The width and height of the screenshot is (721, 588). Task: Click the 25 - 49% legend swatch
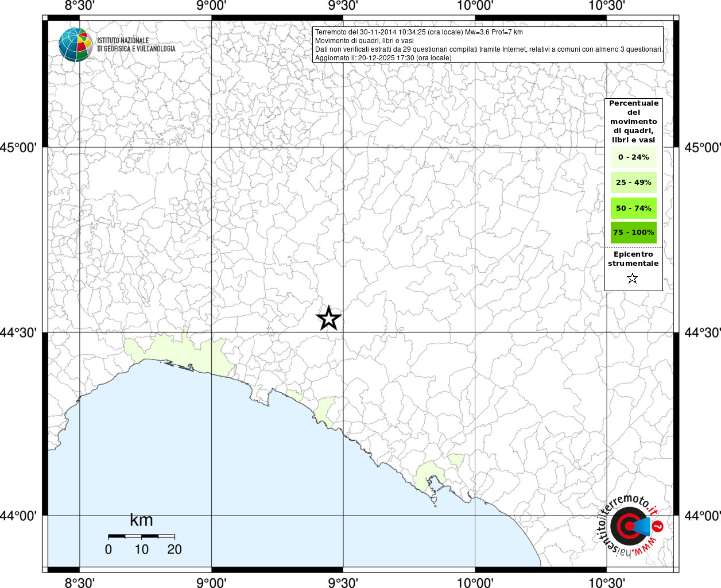click(634, 183)
